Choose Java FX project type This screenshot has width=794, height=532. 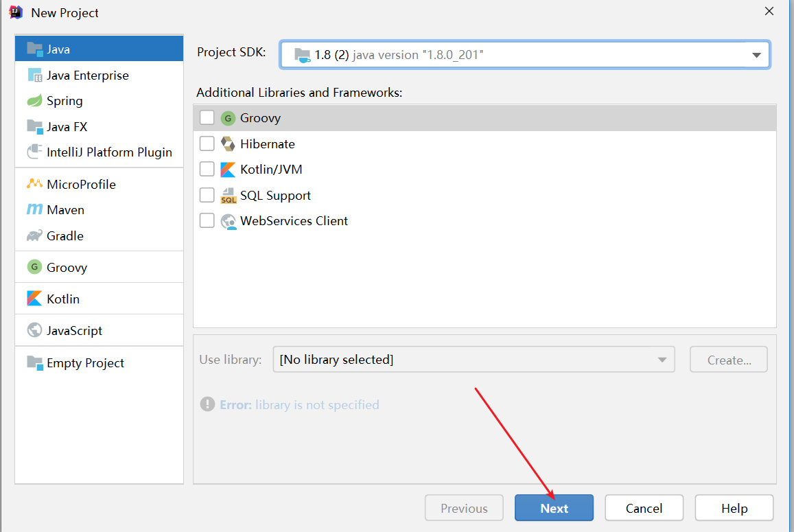(100, 126)
